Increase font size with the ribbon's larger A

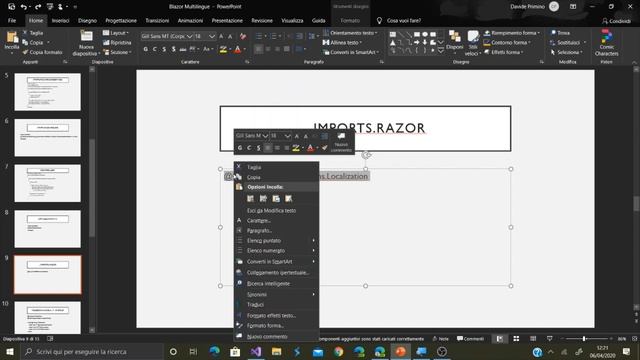[x=221, y=36]
